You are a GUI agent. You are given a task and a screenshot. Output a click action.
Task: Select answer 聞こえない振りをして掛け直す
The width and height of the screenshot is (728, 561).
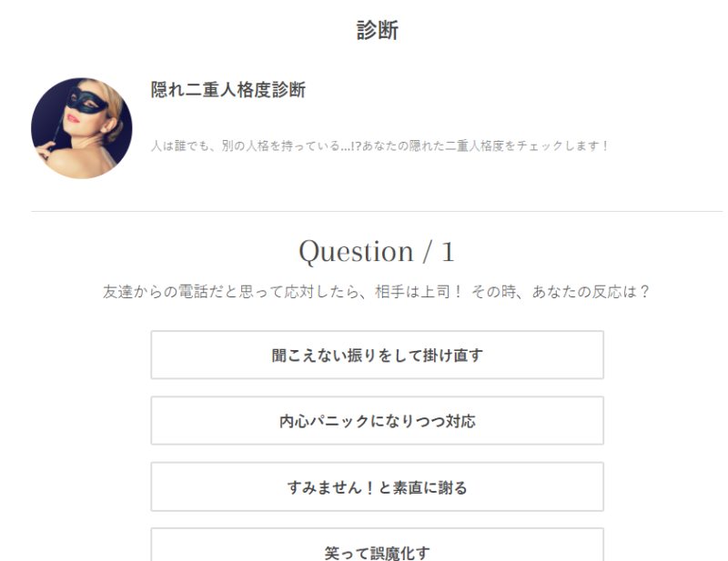[377, 355]
